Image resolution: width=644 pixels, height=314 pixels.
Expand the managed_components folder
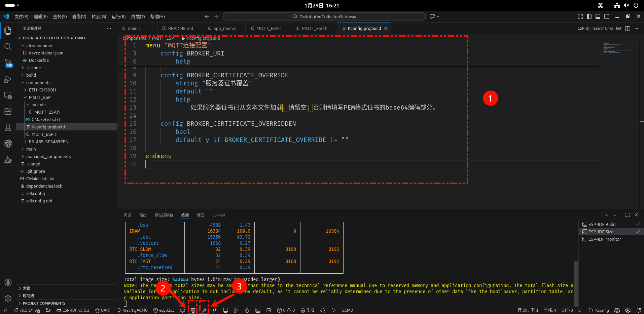[x=48, y=156]
